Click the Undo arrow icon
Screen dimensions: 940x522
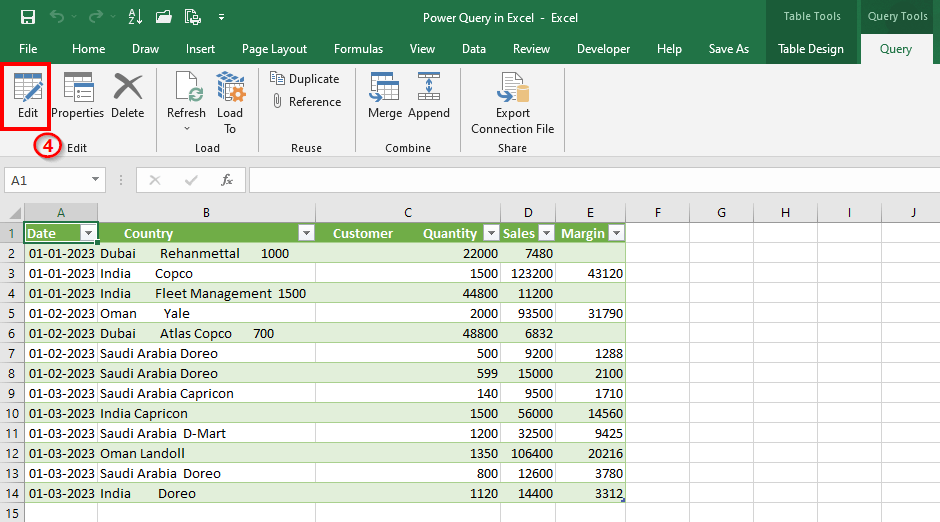click(x=57, y=17)
